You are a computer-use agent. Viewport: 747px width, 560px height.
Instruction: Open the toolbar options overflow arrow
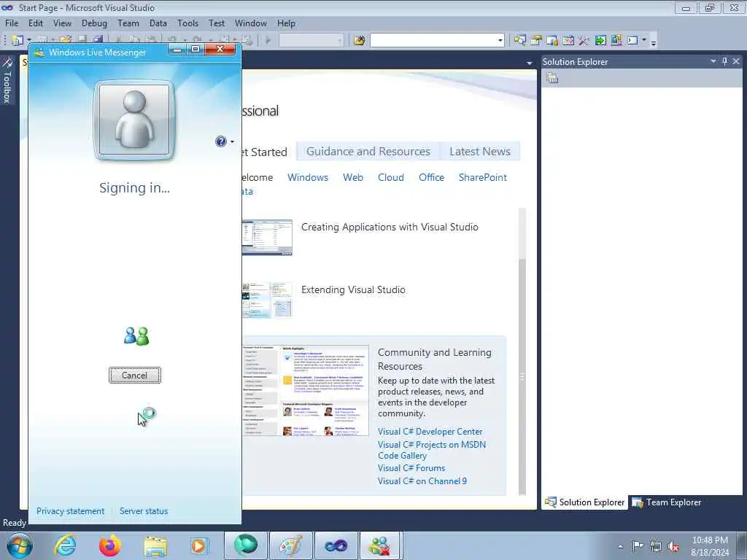[x=654, y=42]
